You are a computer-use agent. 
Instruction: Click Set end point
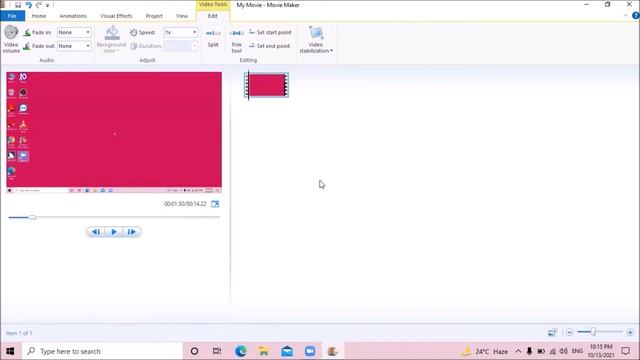[270, 46]
